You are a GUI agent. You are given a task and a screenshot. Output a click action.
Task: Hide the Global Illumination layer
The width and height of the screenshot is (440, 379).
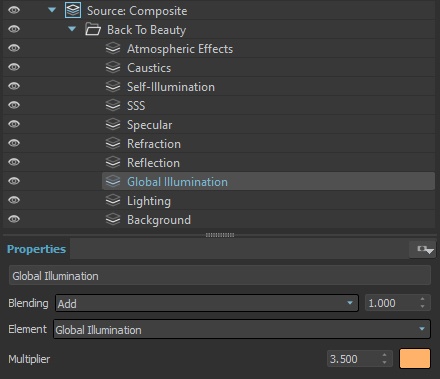14,181
